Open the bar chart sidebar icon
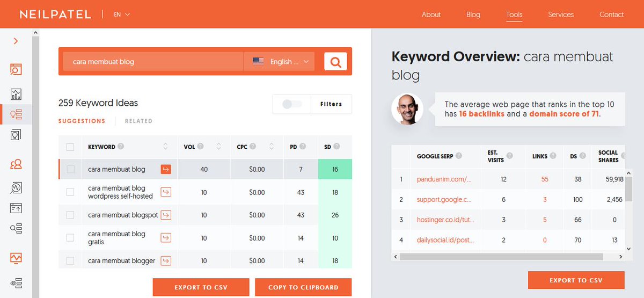644x298 pixels. (x=16, y=95)
